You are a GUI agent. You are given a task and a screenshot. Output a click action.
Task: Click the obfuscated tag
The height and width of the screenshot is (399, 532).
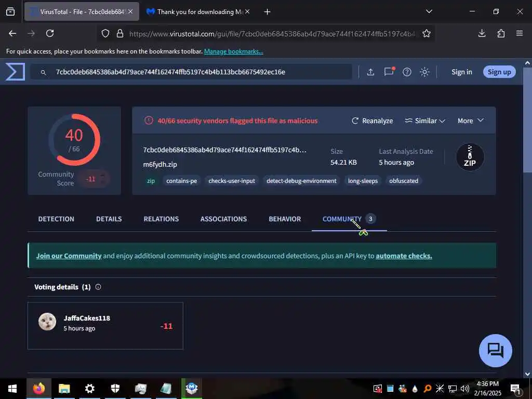point(403,181)
